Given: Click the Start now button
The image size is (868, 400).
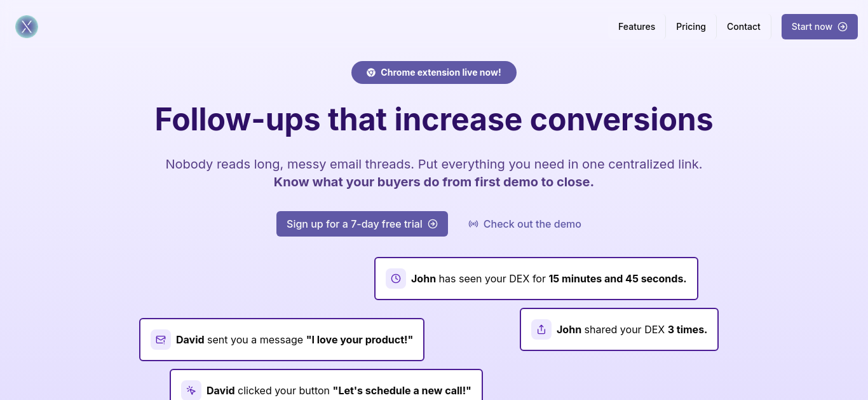Looking at the screenshot, I should 820,27.
